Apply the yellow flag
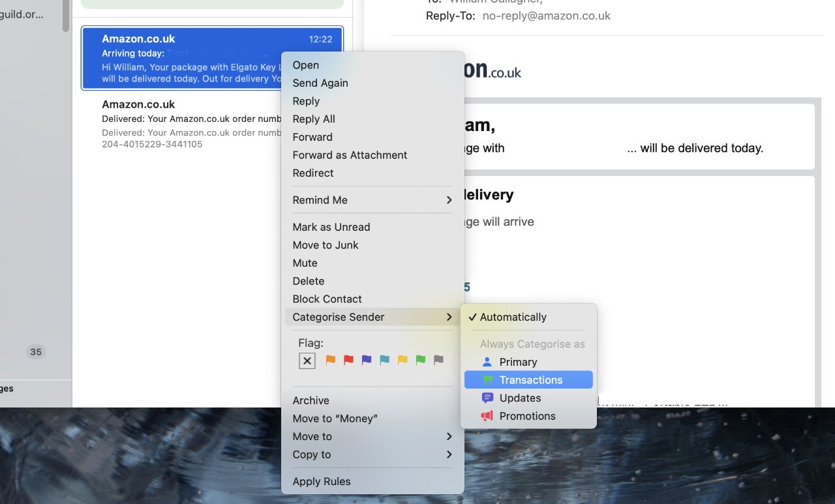This screenshot has height=504, width=835. (x=402, y=360)
